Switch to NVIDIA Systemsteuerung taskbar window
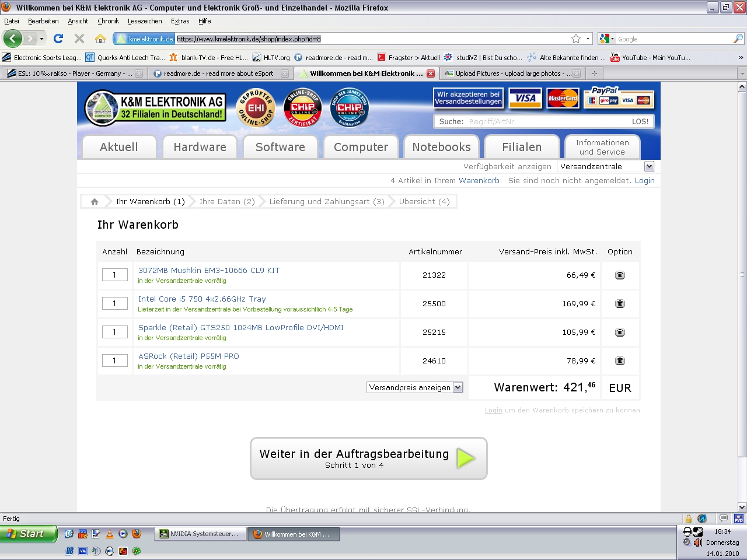Screen dimensions: 747x560 [x=201, y=534]
